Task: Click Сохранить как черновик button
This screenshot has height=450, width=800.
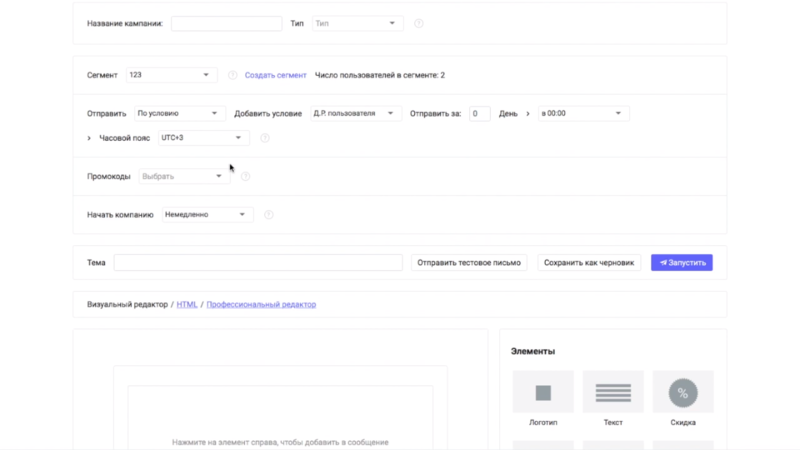Action: click(x=589, y=263)
